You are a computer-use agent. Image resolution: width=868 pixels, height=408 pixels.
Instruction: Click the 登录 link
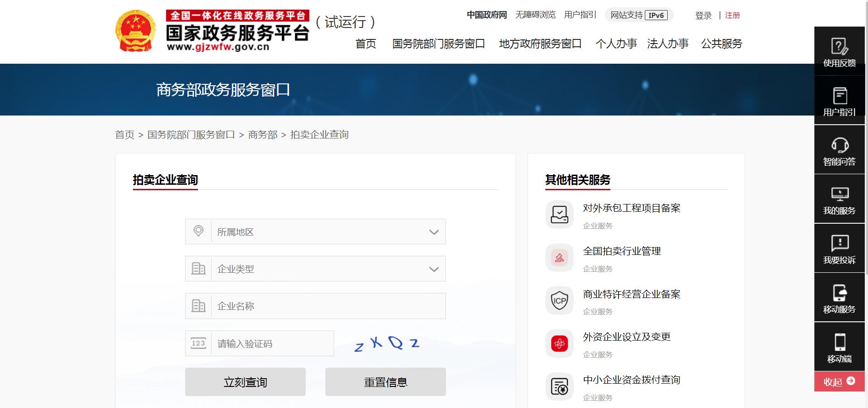click(x=703, y=16)
